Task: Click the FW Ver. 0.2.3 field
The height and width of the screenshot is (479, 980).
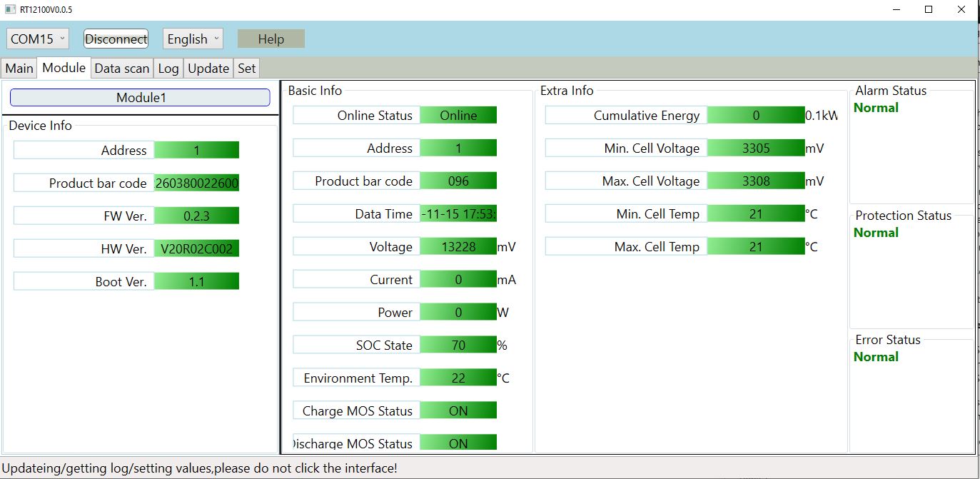Action: pyautogui.click(x=196, y=216)
